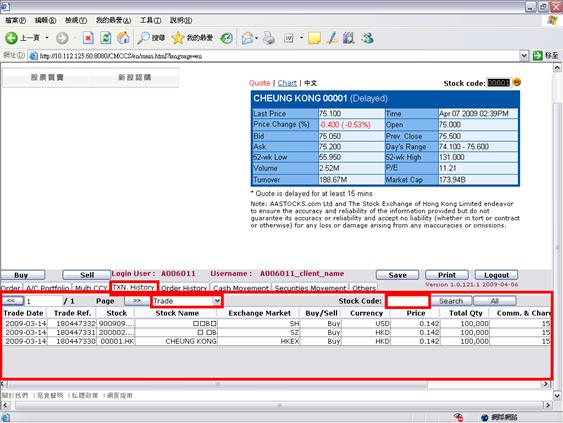Open the Help menu
This screenshot has width=563, height=423.
point(181,20)
